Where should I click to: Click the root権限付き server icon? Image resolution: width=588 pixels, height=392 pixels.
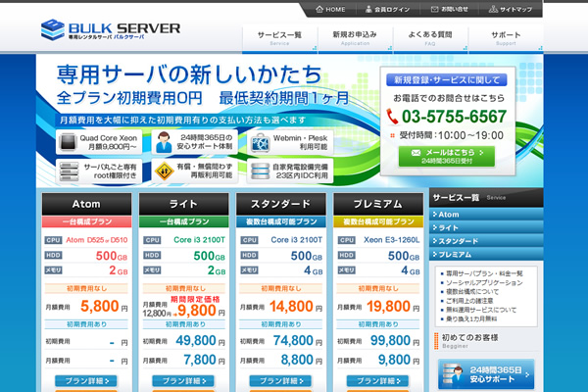pos(68,173)
